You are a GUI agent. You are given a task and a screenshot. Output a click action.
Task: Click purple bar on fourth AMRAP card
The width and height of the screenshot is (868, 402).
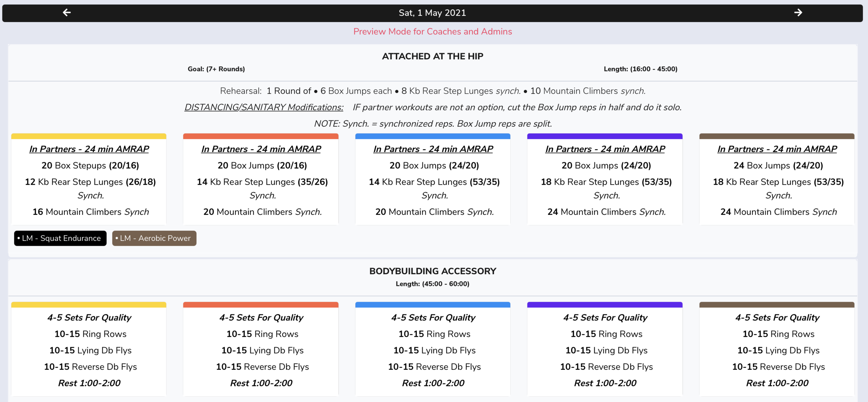click(604, 136)
